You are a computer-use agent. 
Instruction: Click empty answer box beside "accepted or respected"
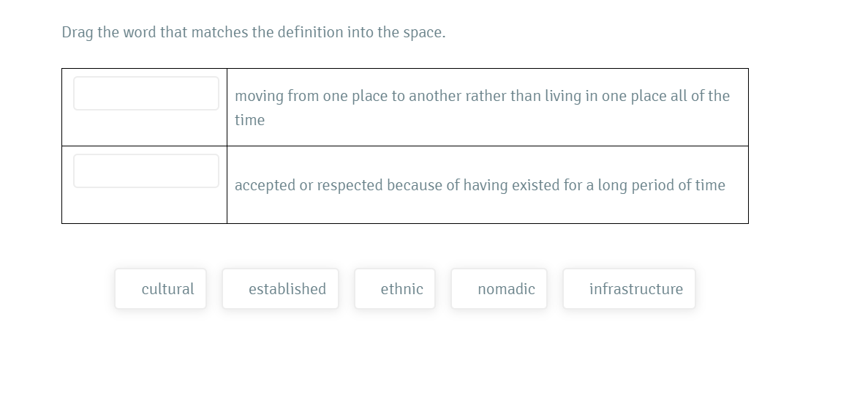pos(146,171)
